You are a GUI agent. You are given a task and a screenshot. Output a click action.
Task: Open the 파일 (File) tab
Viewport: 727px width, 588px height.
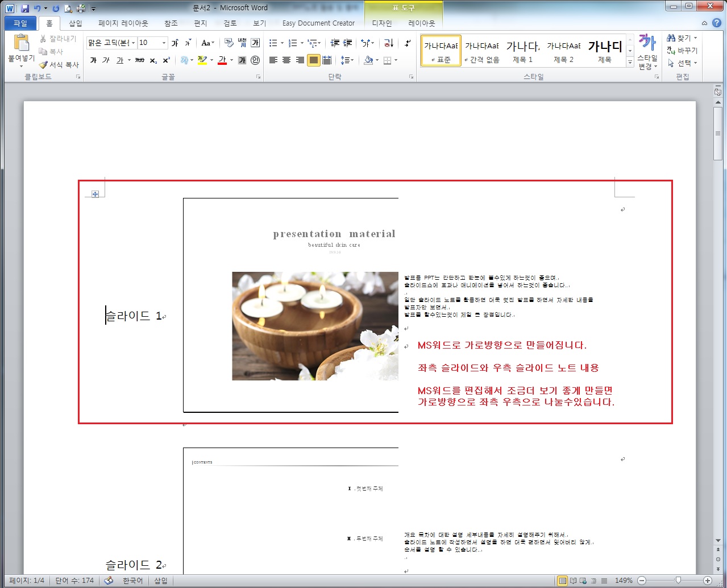point(20,23)
